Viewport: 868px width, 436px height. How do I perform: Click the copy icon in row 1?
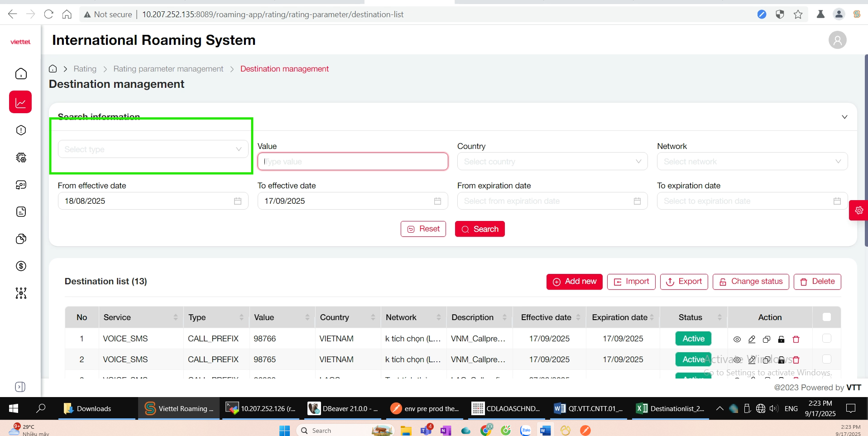(x=766, y=339)
